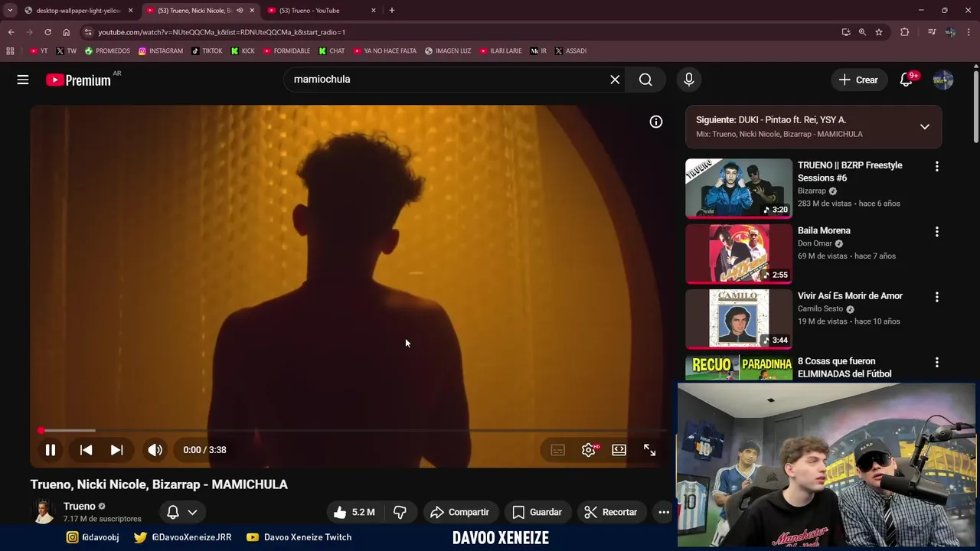Open options for BZRP Freestyle Sessions video
This screenshot has height=551, width=980.
(x=936, y=167)
